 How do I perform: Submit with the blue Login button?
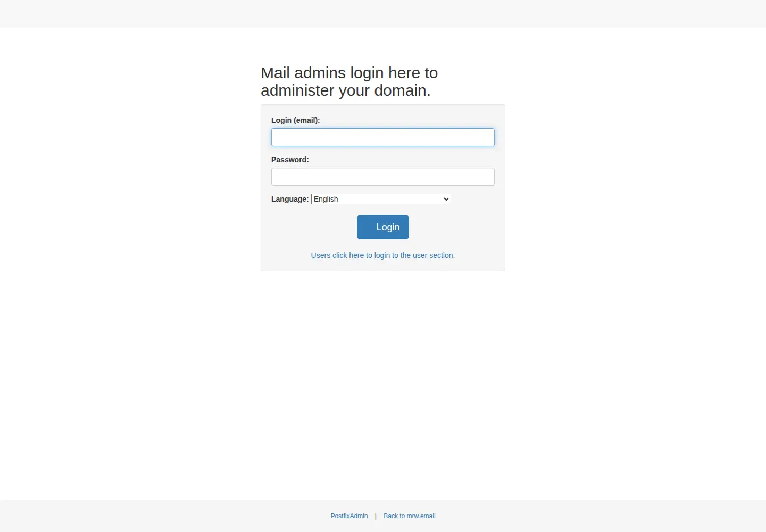[x=383, y=227]
